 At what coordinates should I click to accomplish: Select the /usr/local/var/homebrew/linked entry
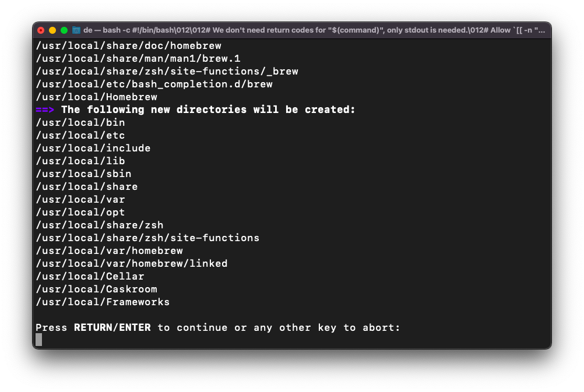(x=132, y=263)
